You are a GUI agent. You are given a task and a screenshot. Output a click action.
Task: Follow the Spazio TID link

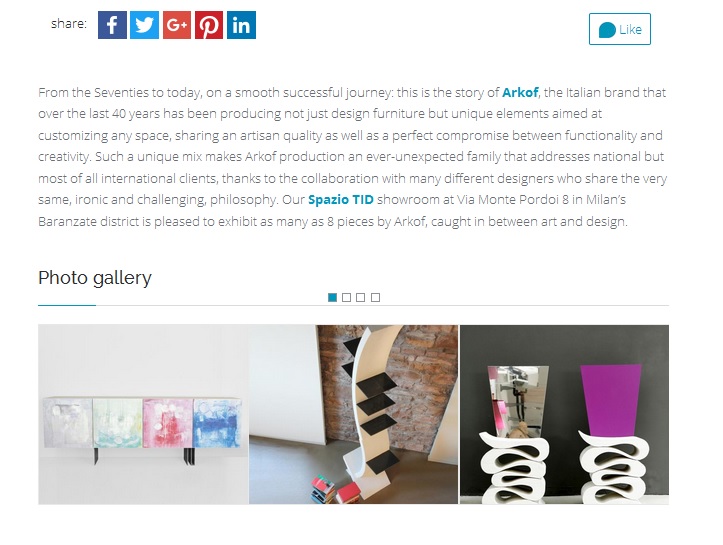coord(341,200)
